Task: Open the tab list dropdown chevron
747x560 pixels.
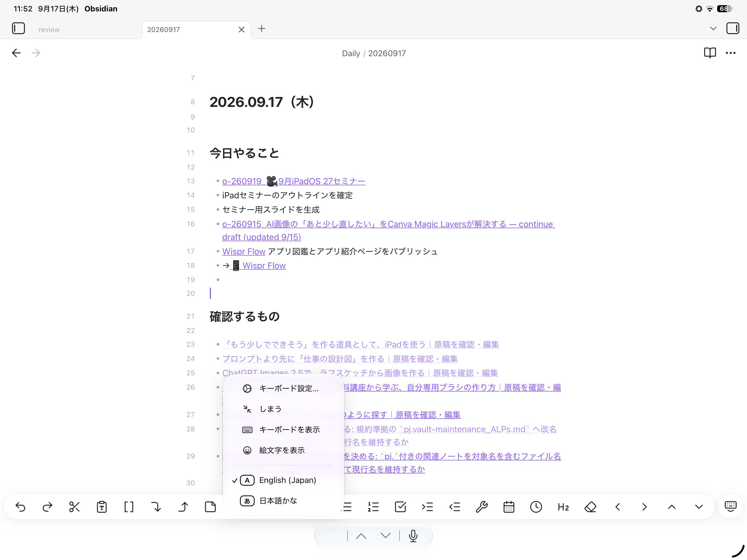Action: point(713,28)
